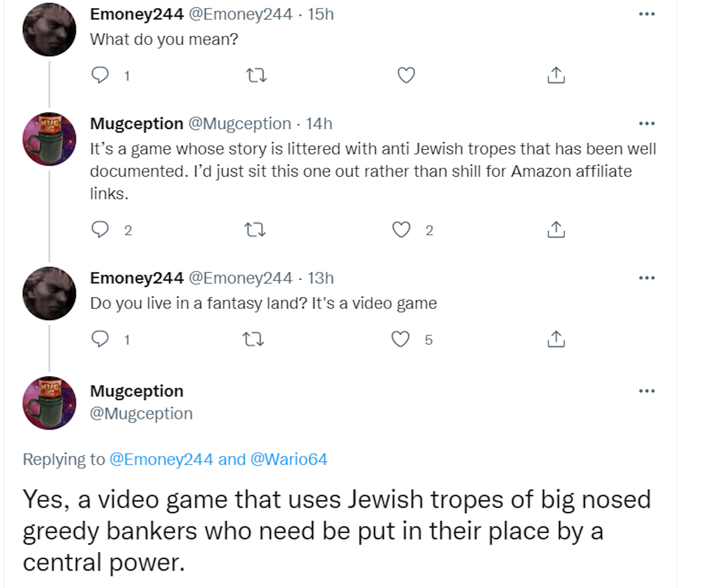Share the "What do you mean?" tweet
Image resolution: width=704 pixels, height=588 pixels.
(x=556, y=75)
